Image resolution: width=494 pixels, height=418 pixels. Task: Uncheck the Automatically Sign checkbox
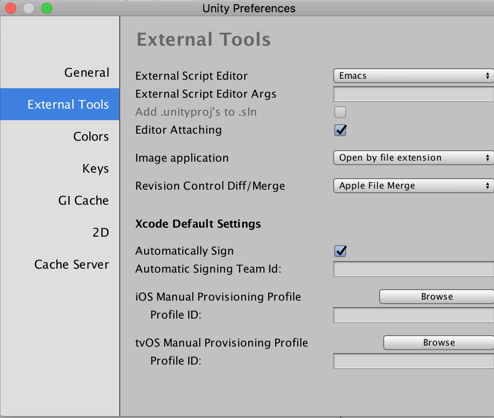pyautogui.click(x=340, y=251)
